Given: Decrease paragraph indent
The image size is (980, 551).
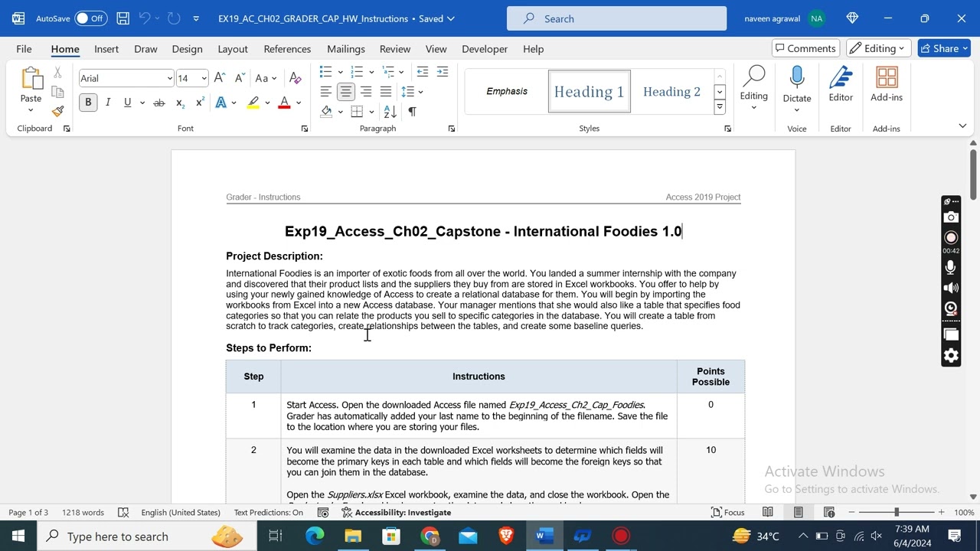Looking at the screenshot, I should [x=423, y=72].
